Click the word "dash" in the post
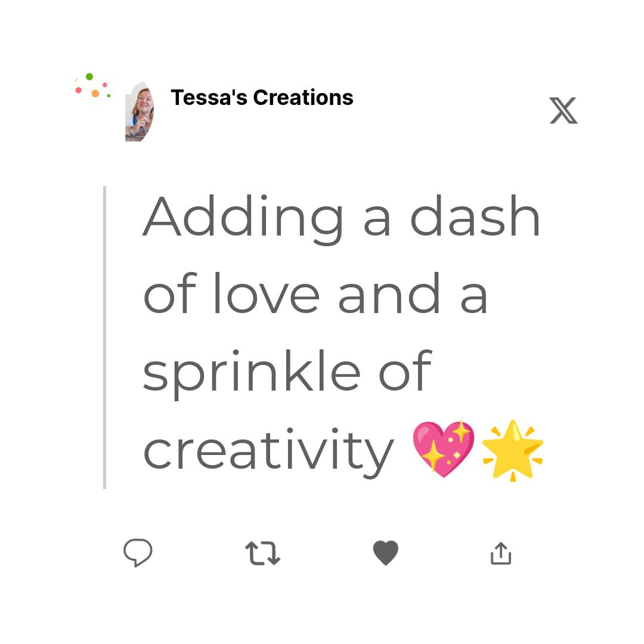Viewport: 644px width, 644px height. click(475, 216)
